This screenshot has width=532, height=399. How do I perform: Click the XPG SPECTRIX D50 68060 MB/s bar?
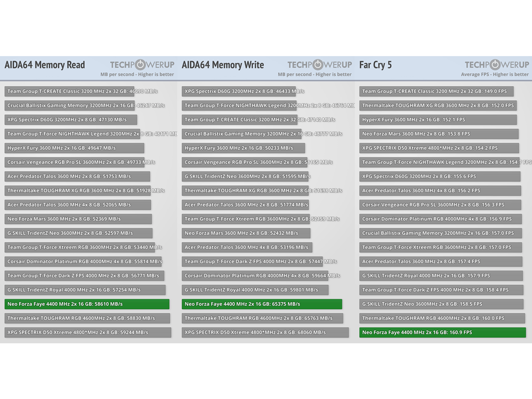tap(265, 332)
